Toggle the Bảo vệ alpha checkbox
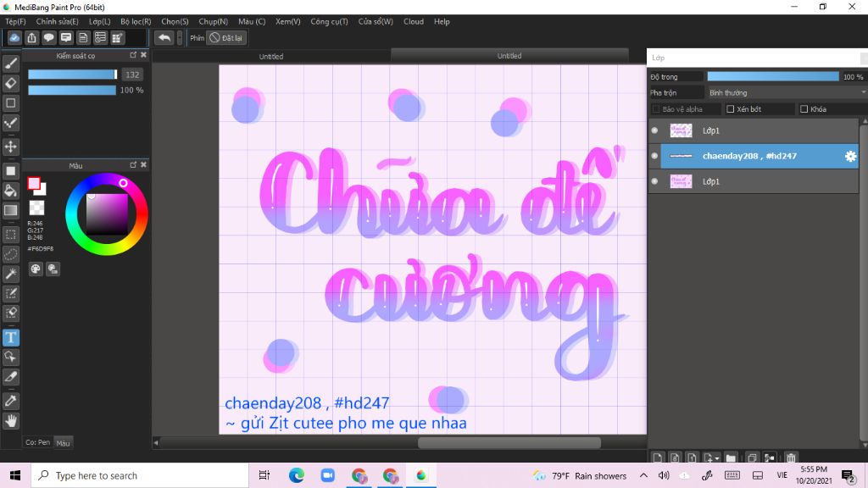This screenshot has height=488, width=868. 656,109
